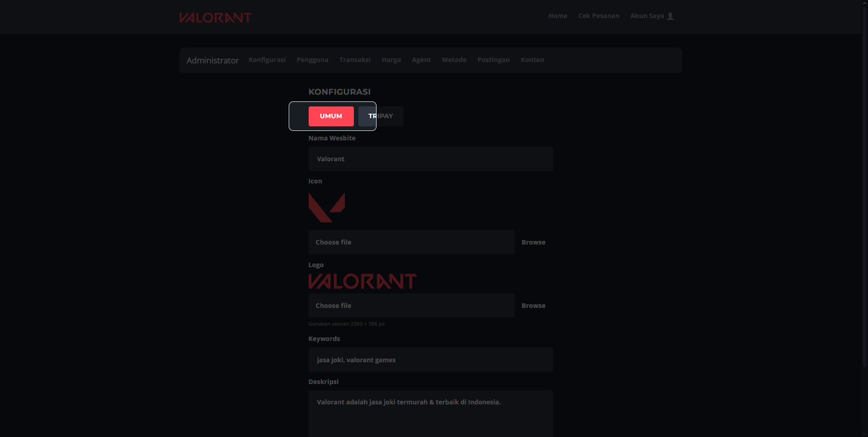868x437 pixels.
Task: Click the Administrator title
Action: click(x=213, y=60)
